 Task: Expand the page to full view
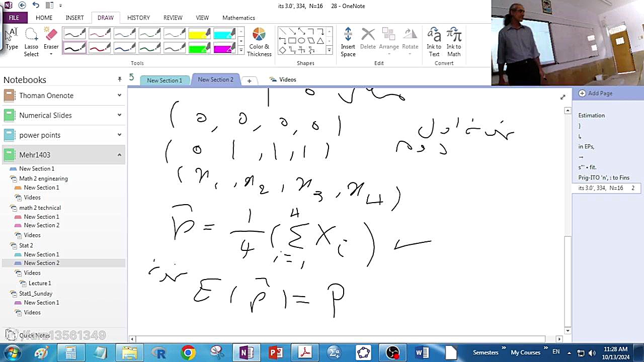tap(562, 97)
